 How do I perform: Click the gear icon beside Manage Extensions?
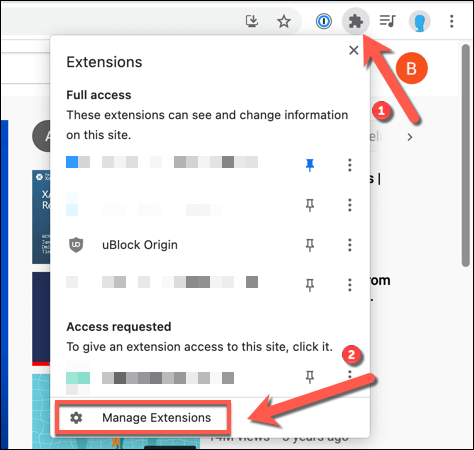76,418
